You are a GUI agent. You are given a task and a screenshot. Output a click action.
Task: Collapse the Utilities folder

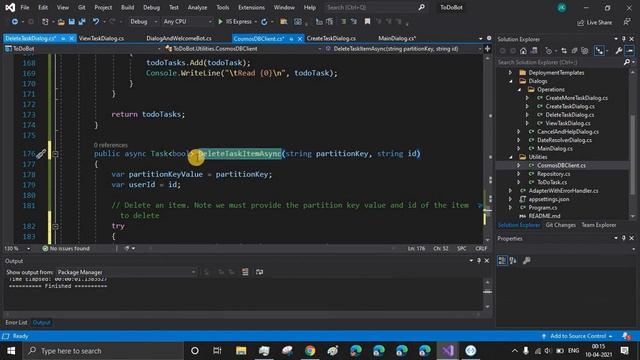click(x=511, y=157)
